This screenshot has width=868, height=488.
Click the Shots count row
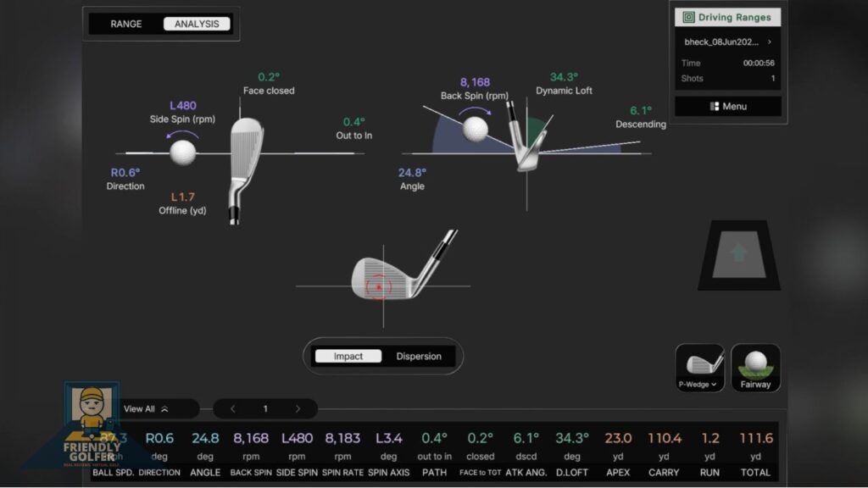[728, 79]
